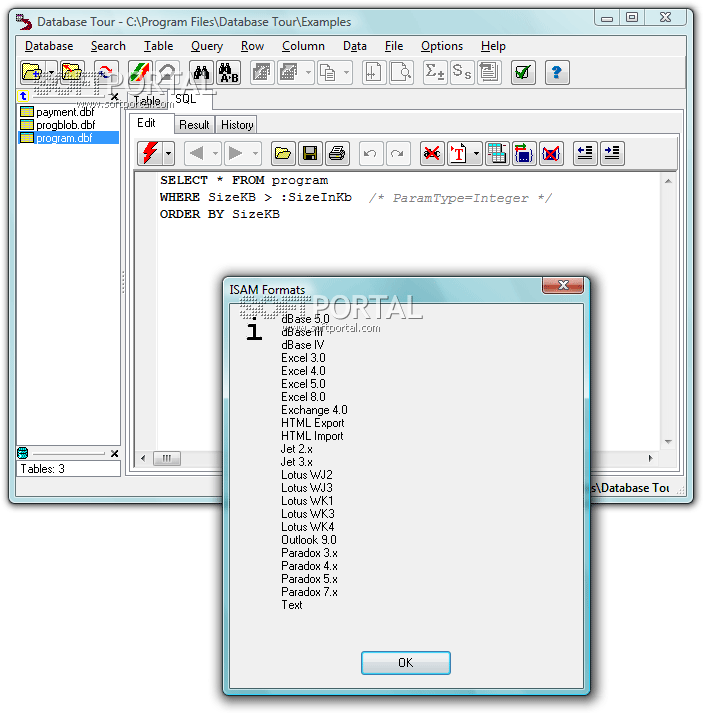Screen dimensions: 705x713
Task: Click the blue 't' table list icon
Action: tap(23, 96)
